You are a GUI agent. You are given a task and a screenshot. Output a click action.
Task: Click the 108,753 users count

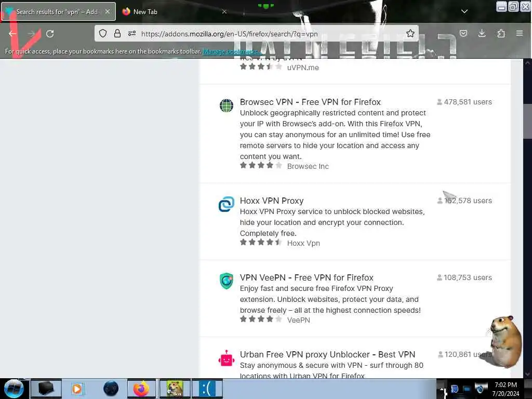[464, 277]
